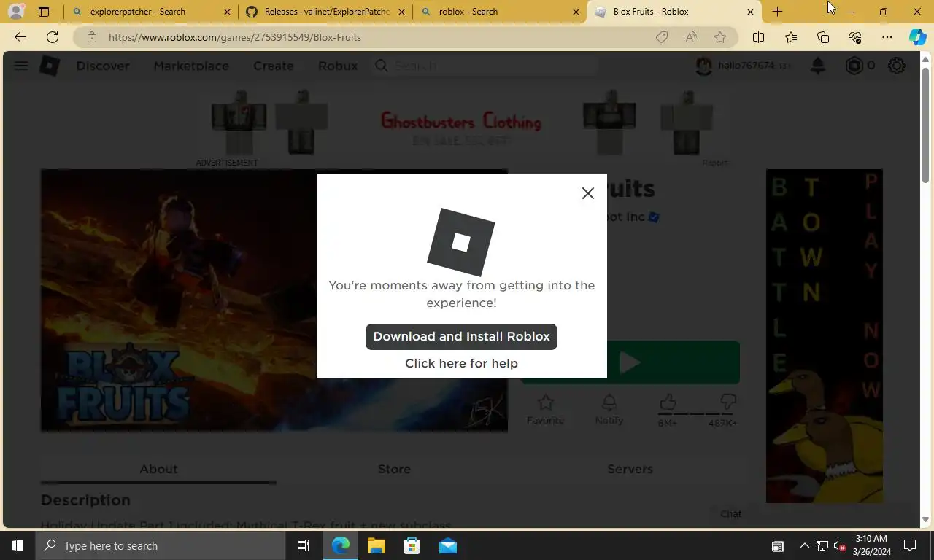Viewport: 934px width, 560px height.
Task: Open Browser essentials heart icon
Action: click(x=855, y=37)
